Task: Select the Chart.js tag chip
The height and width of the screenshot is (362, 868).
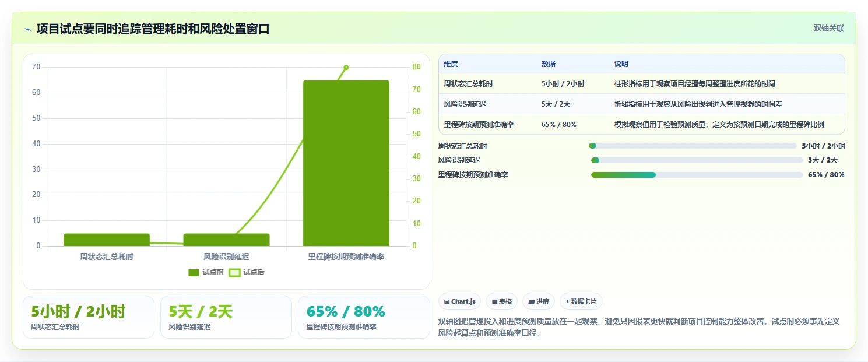Action: (459, 301)
